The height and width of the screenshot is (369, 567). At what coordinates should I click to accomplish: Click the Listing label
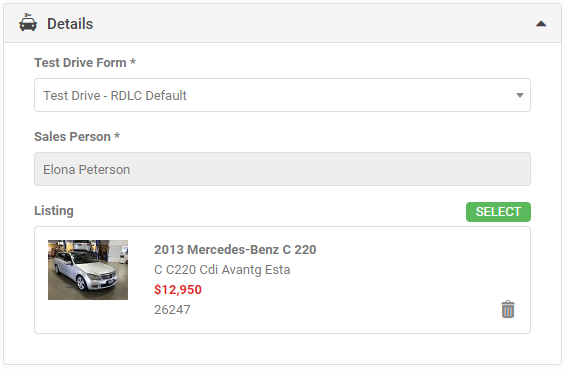pyautogui.click(x=54, y=211)
